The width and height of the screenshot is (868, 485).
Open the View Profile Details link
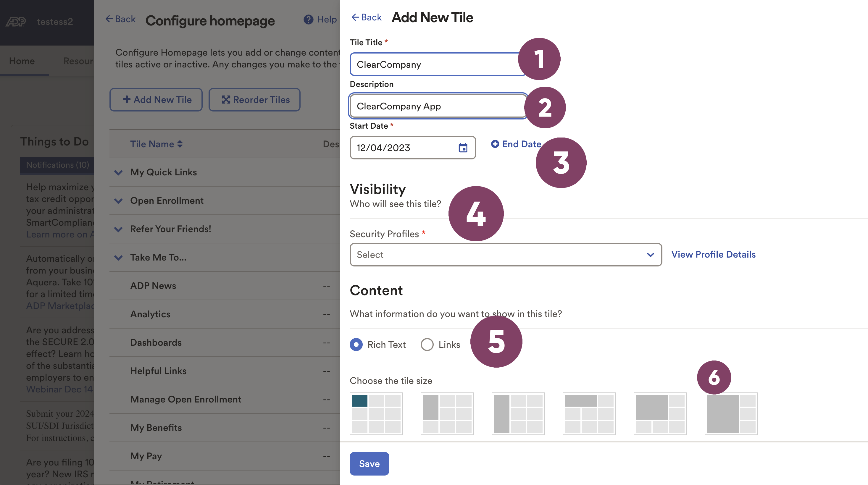(713, 254)
